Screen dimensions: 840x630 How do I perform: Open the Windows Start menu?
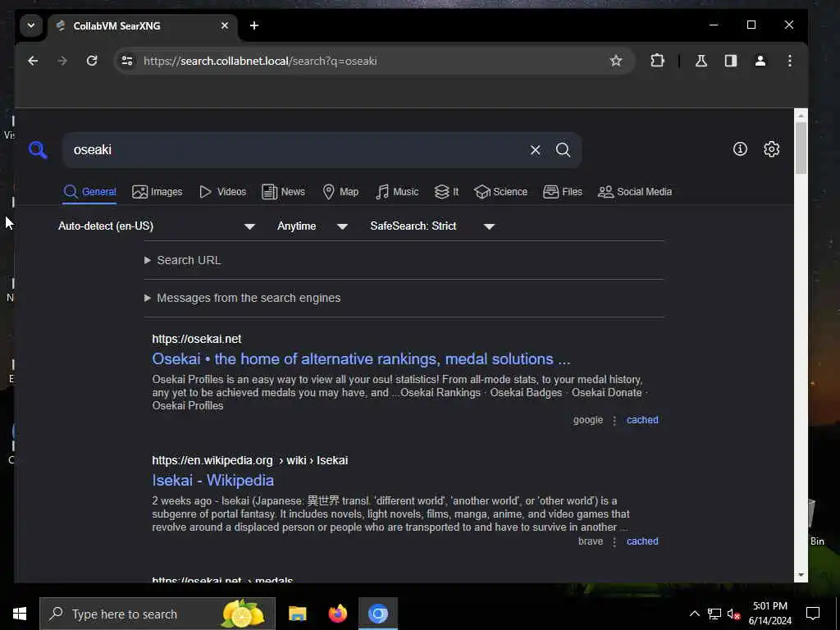point(20,614)
